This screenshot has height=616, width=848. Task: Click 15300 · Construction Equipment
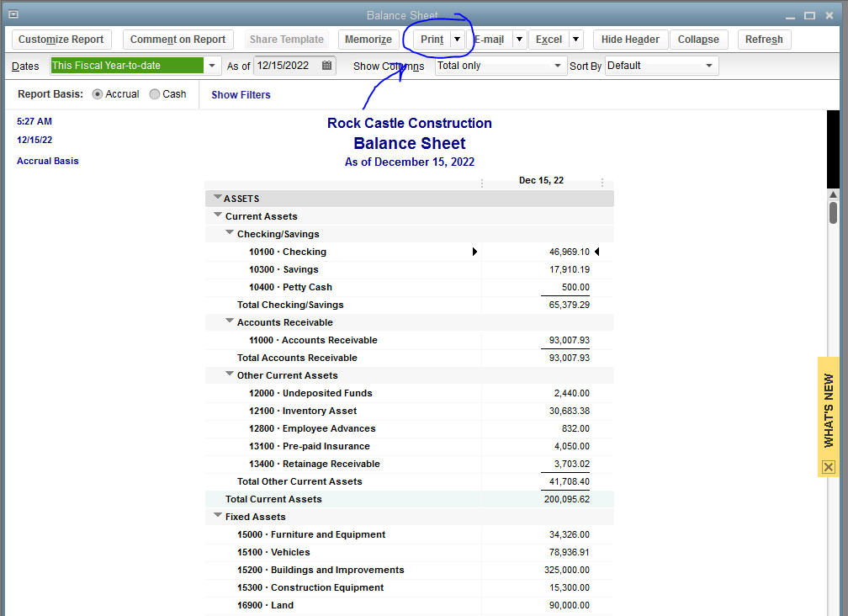click(310, 587)
